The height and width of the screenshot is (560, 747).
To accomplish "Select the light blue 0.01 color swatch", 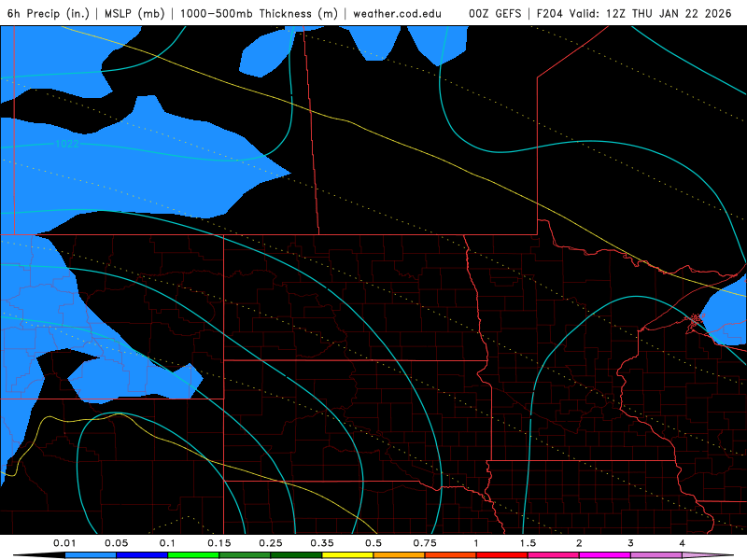I will click(x=91, y=555).
